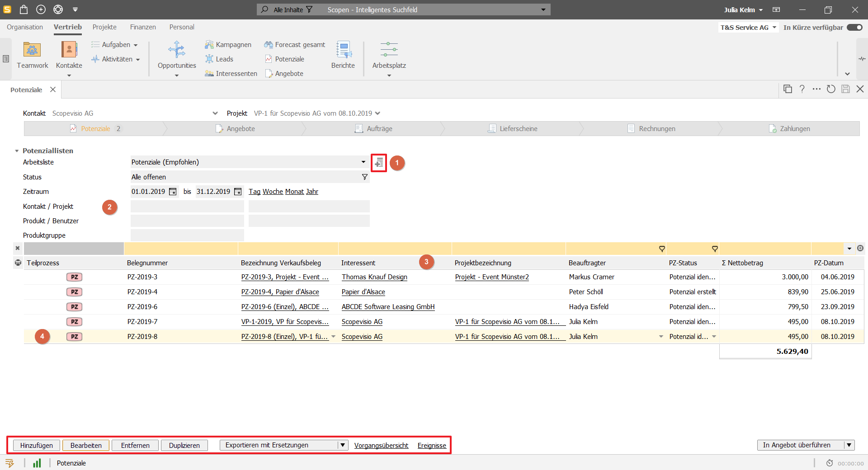Screen dimensions: 868x470
Task: Open the Opportunities ribbon icon
Action: [x=177, y=55]
